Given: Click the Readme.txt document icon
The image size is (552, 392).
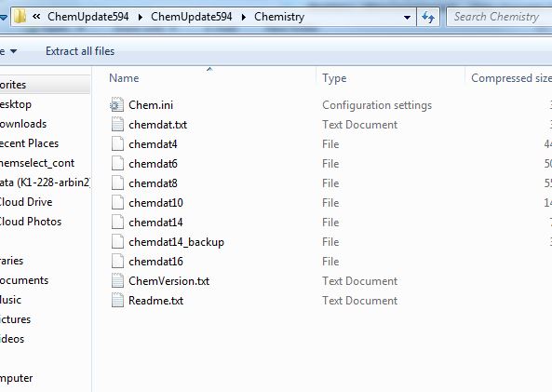Looking at the screenshot, I should (117, 300).
